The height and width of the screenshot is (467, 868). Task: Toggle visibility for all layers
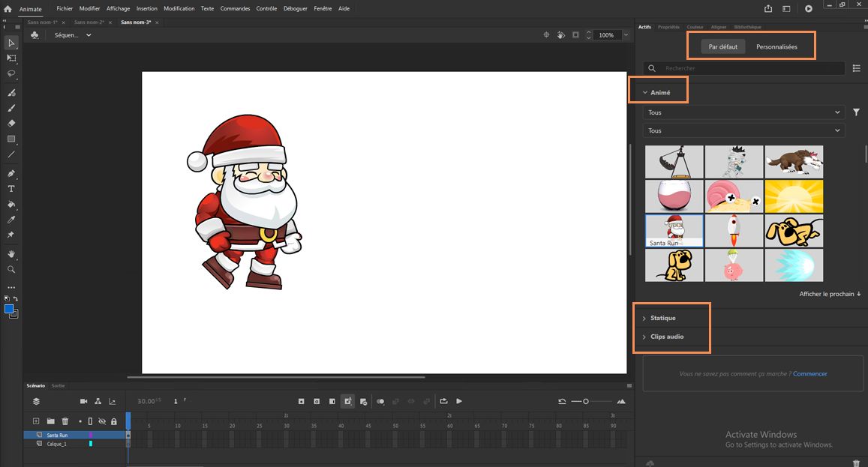(102, 421)
